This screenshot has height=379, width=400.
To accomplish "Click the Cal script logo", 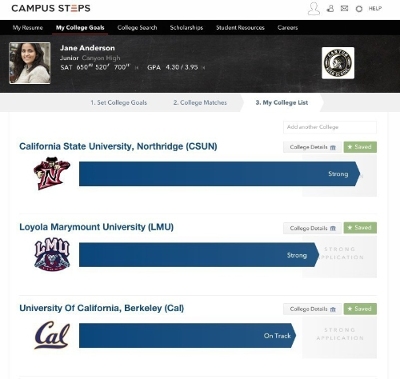I will click(x=52, y=335).
